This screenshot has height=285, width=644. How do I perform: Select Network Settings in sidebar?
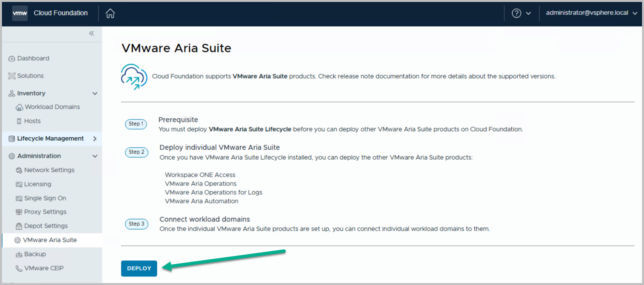(x=49, y=170)
